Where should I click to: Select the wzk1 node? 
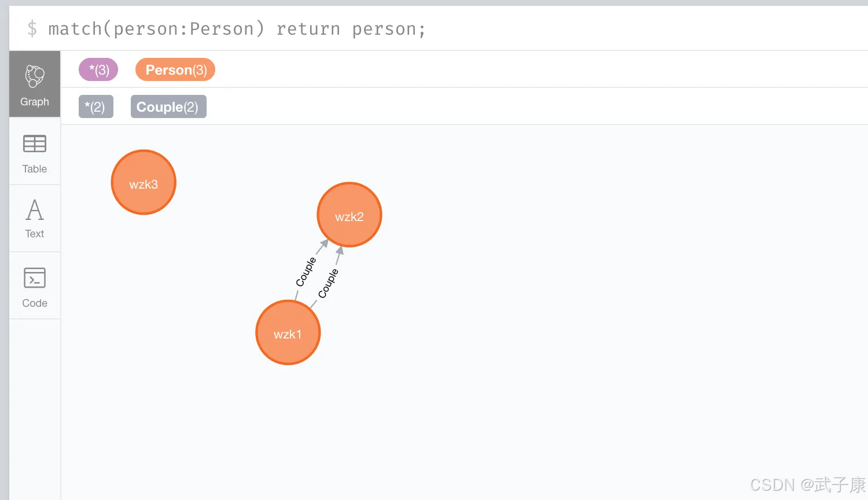pyautogui.click(x=288, y=333)
